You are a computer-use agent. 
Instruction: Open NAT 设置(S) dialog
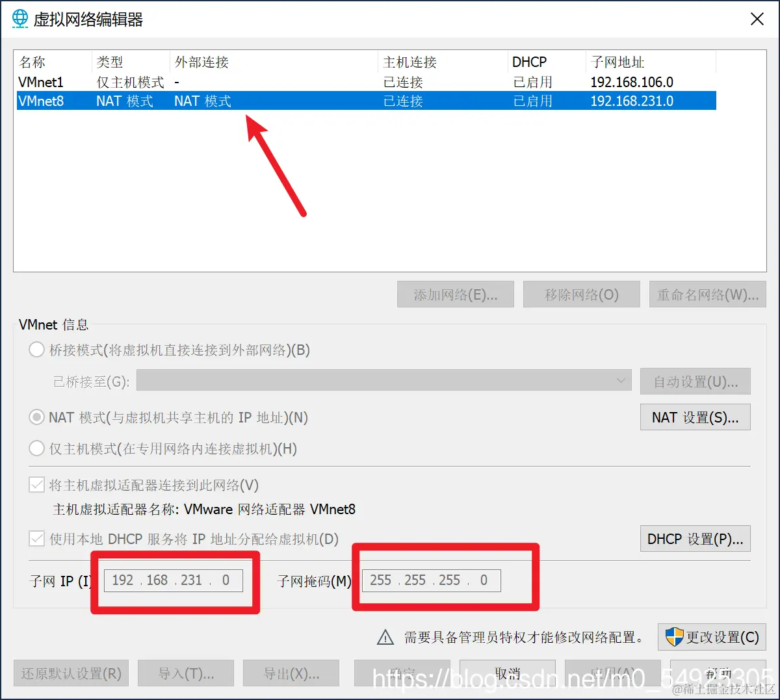(695, 417)
